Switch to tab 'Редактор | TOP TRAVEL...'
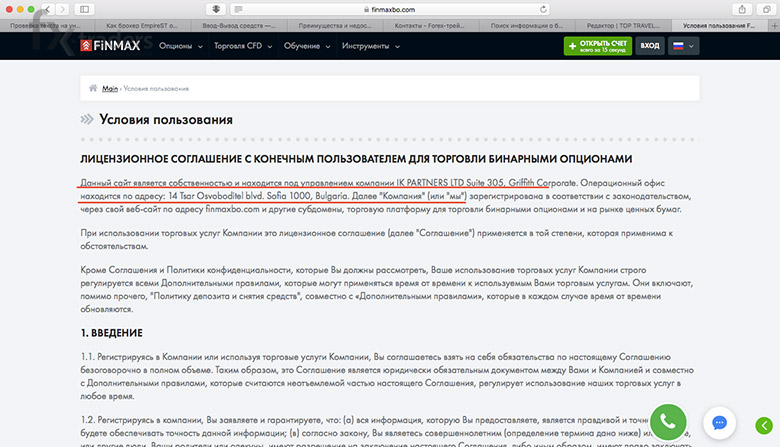This screenshot has width=780, height=447. coord(623,25)
